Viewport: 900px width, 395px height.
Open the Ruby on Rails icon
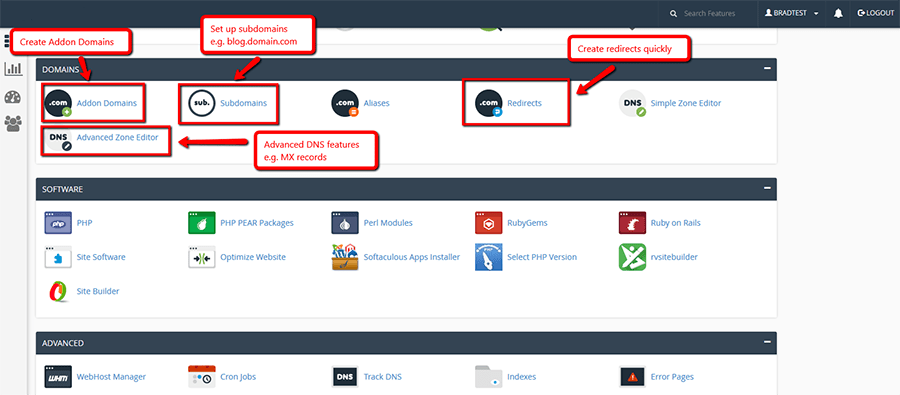coord(632,223)
